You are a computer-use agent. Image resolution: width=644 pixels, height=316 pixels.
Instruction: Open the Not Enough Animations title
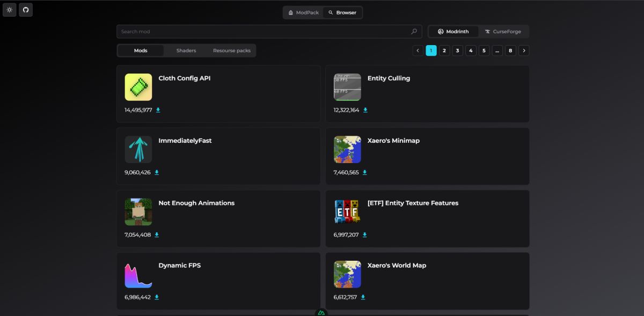[196, 203]
